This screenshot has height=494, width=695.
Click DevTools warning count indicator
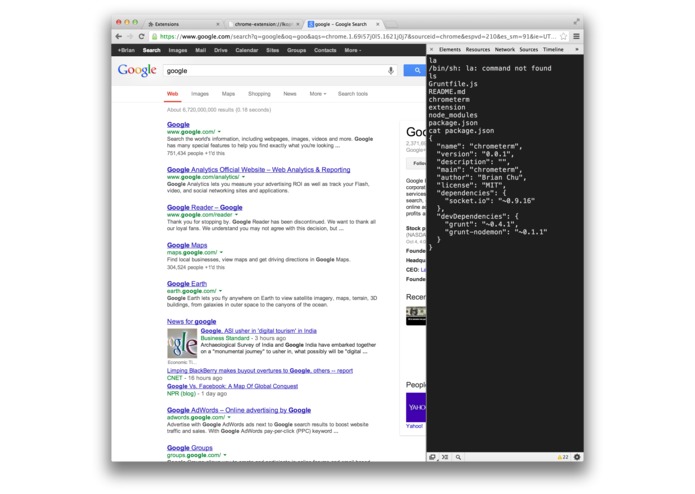pos(563,457)
